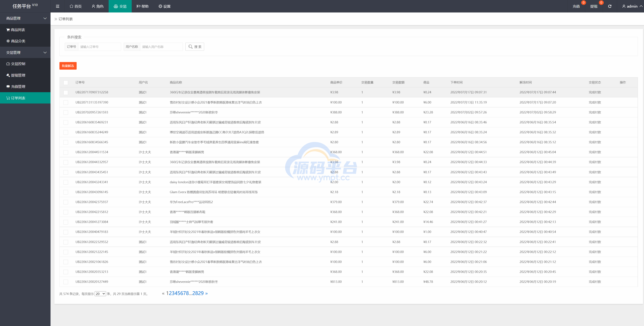644x326 pixels.
Task: Click the 订单列表 breadcrumb label
Action: pyautogui.click(x=66, y=19)
